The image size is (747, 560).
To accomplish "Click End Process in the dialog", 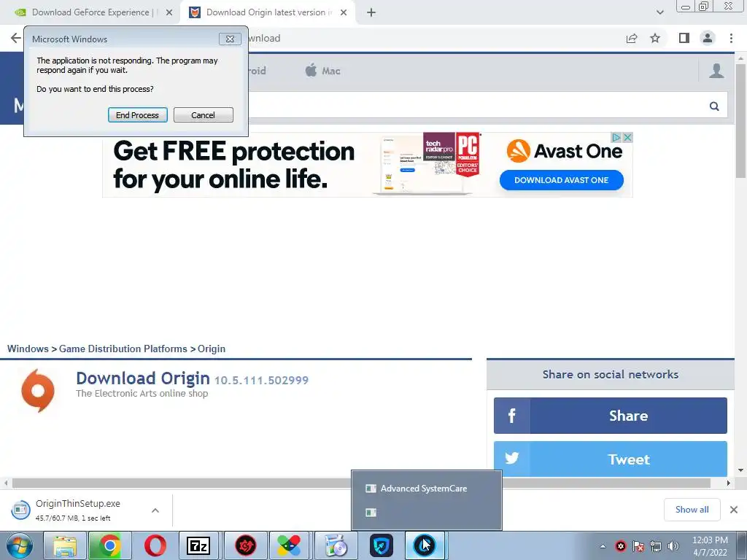I will click(x=137, y=115).
